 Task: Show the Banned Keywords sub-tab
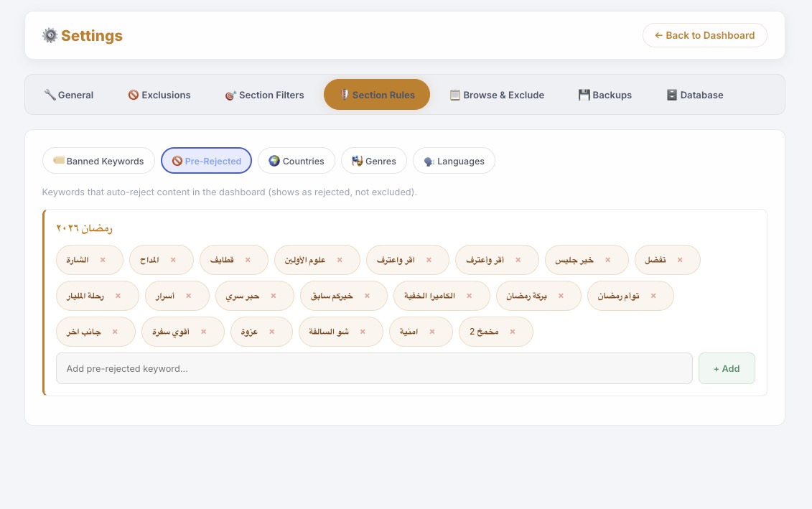(98, 161)
